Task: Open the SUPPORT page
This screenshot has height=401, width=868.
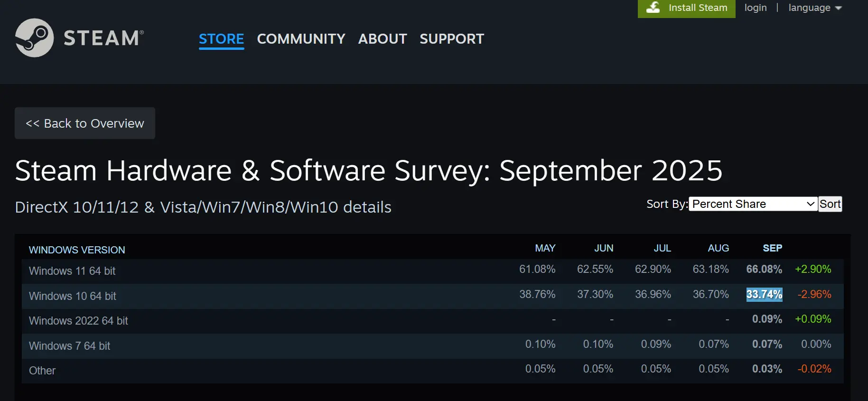Action: [452, 39]
